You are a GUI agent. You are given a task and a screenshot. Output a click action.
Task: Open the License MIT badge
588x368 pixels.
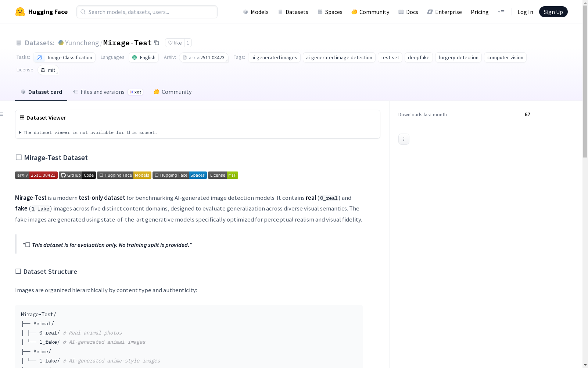tap(223, 175)
